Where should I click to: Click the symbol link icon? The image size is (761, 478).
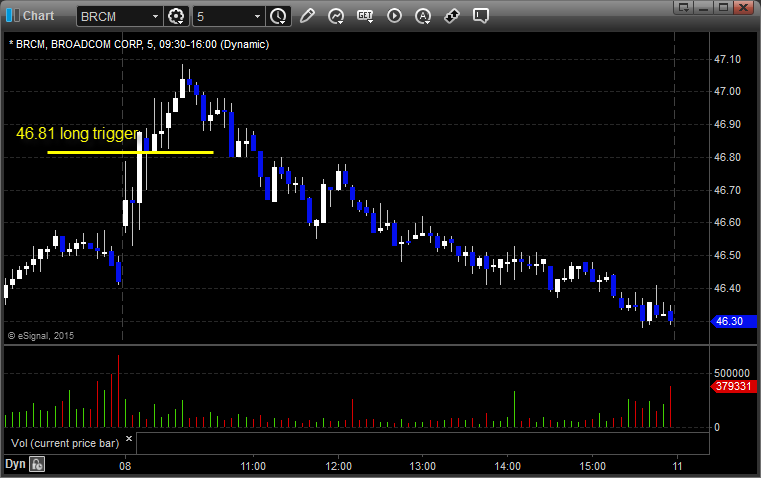(452, 16)
